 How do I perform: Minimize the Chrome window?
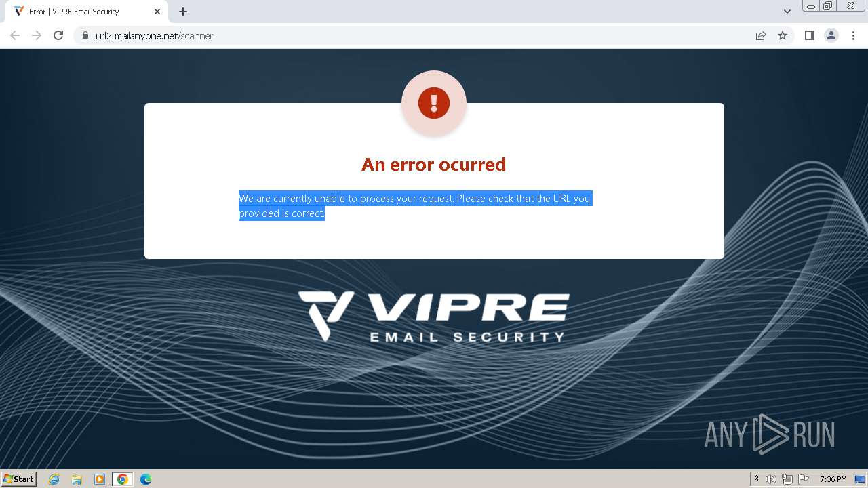pos(810,6)
